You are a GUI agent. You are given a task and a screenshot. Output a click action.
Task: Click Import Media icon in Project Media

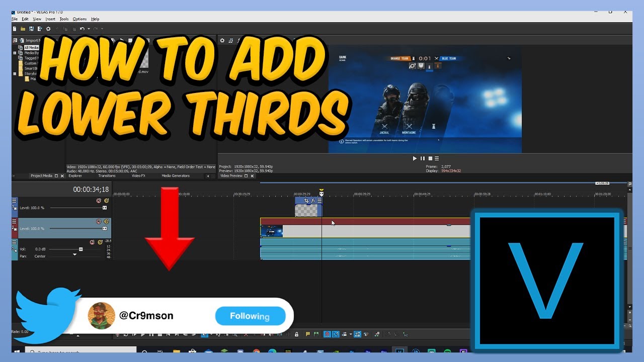[22, 40]
